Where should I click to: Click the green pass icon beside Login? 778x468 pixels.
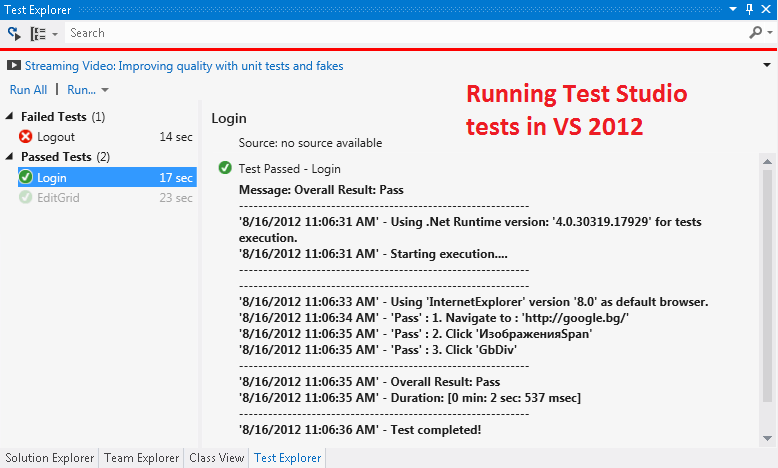(25, 177)
